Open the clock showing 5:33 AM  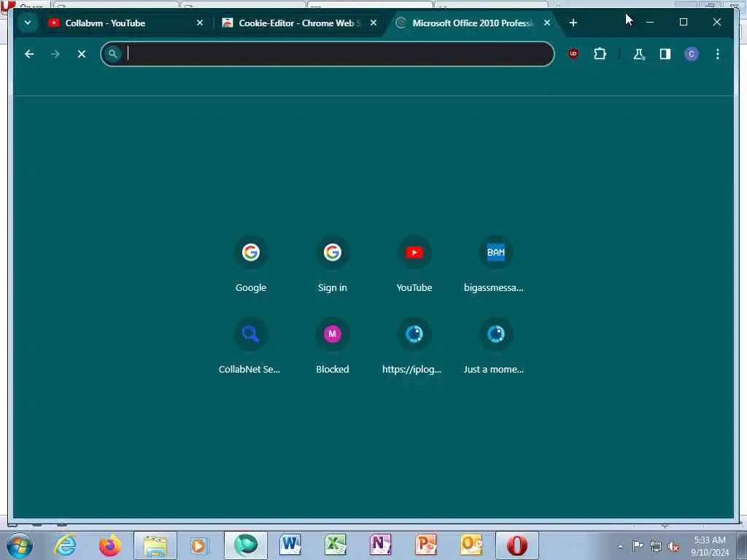(709, 546)
